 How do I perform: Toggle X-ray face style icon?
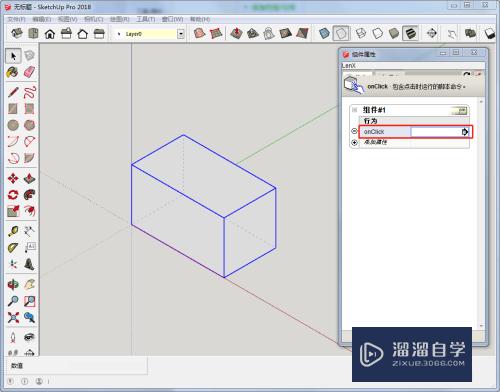click(x=324, y=33)
